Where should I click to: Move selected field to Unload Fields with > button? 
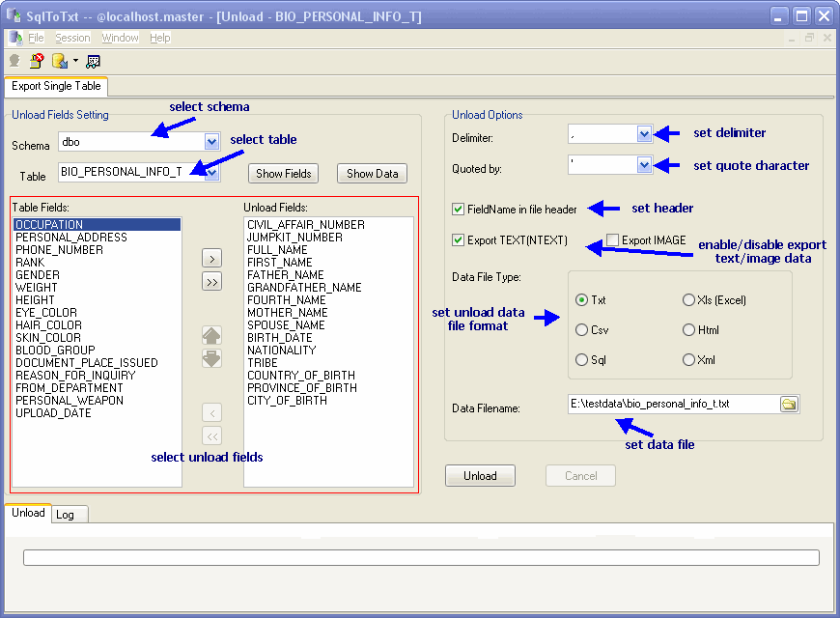pos(212,259)
